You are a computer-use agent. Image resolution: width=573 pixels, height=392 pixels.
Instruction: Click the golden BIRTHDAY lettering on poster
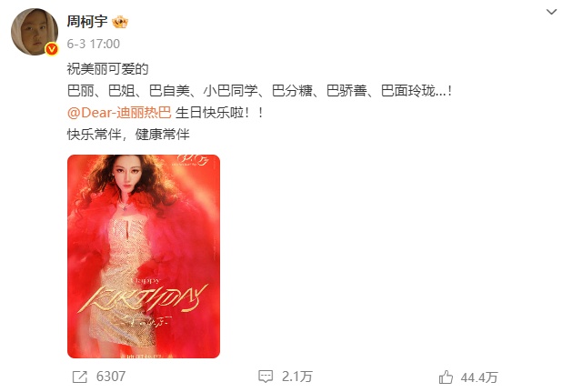143,298
